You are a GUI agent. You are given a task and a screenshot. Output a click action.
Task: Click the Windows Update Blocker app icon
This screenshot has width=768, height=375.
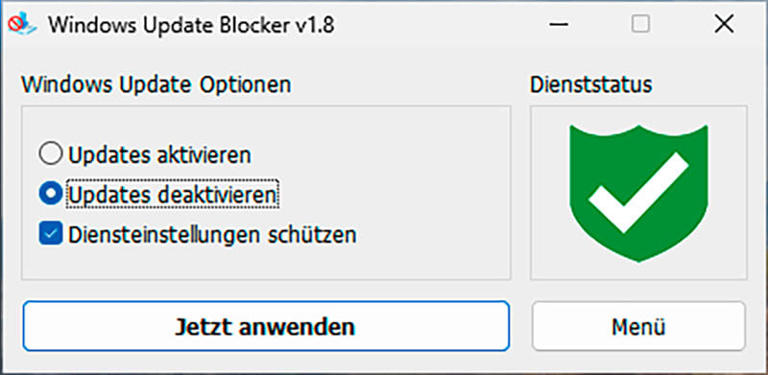(23, 23)
